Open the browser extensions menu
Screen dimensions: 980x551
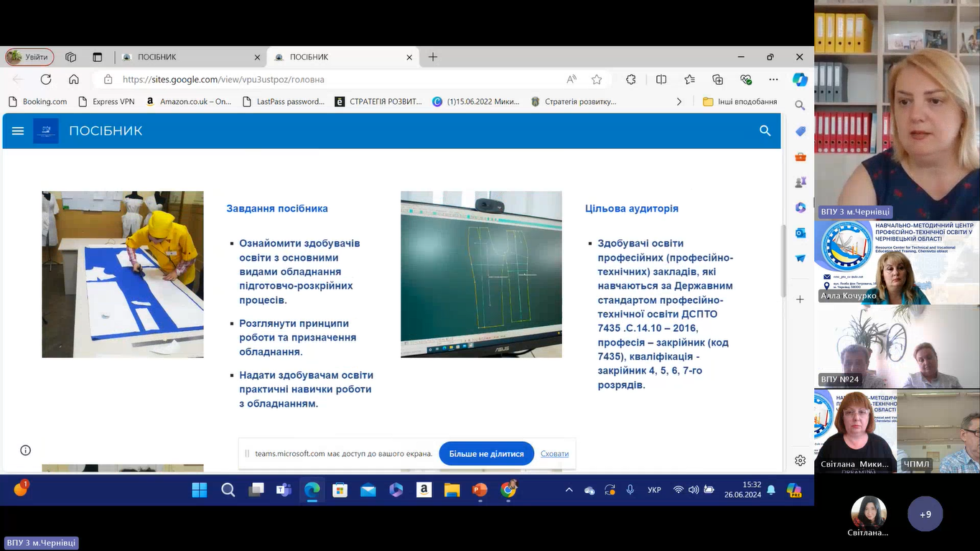[631, 80]
